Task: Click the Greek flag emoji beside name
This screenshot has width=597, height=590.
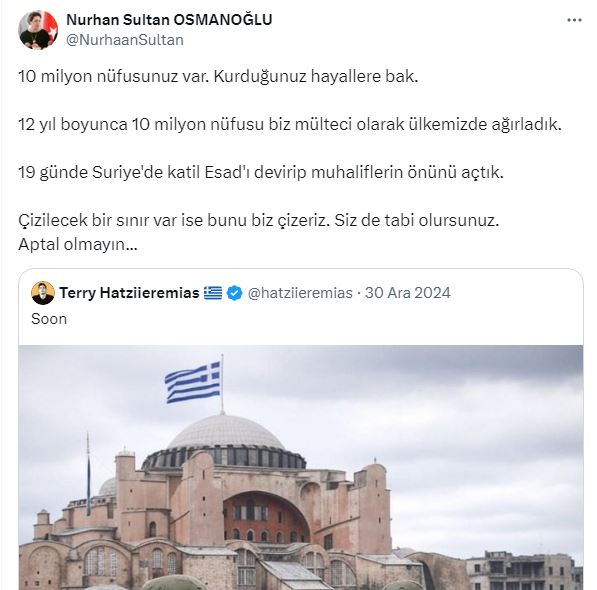Action: point(213,293)
